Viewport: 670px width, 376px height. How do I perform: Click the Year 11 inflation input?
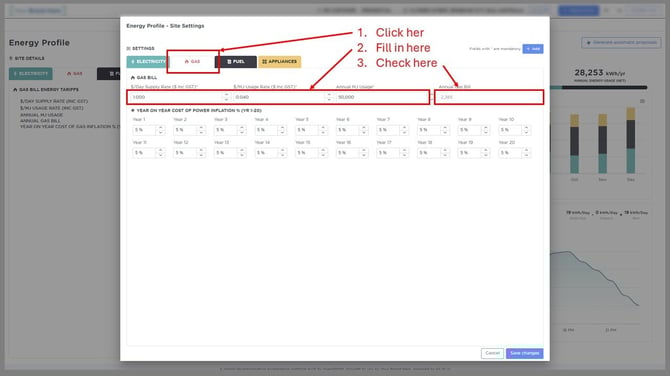coord(144,153)
